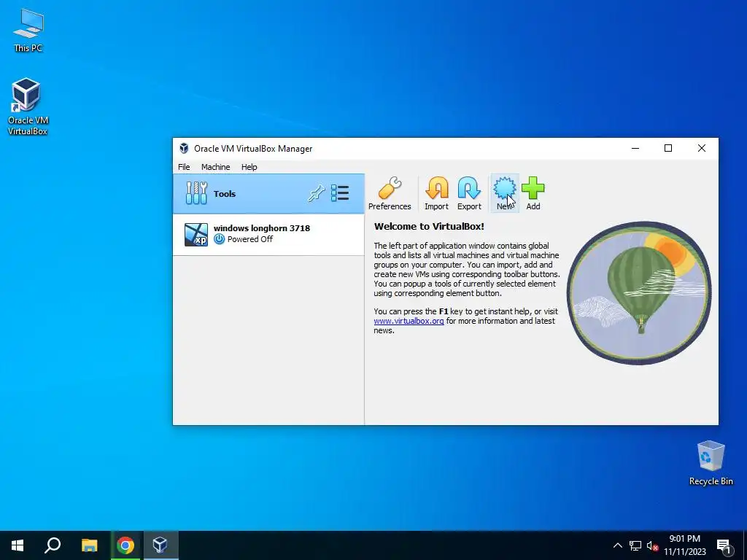Follow the www.virtualbox.org link
Screen dimensions: 747x560
click(409, 321)
